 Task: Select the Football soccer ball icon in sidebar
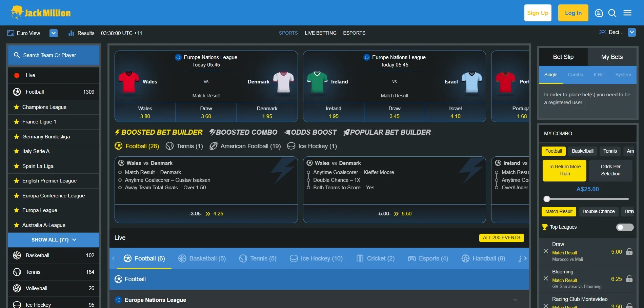tap(17, 92)
